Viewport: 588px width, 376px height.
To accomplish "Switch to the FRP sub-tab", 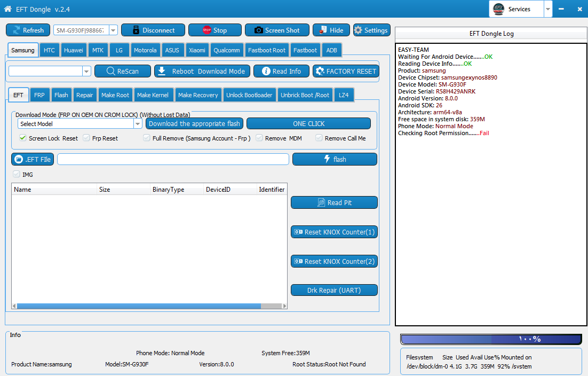I will [x=39, y=95].
